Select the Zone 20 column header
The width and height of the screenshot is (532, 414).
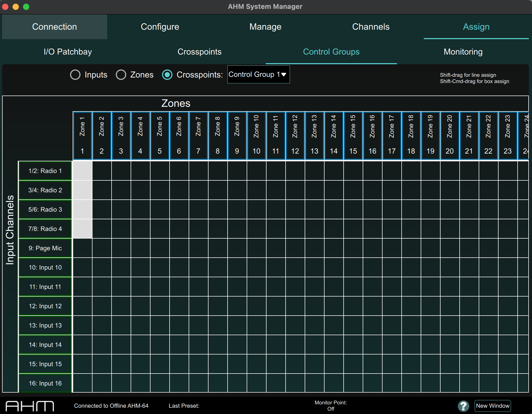tap(450, 136)
